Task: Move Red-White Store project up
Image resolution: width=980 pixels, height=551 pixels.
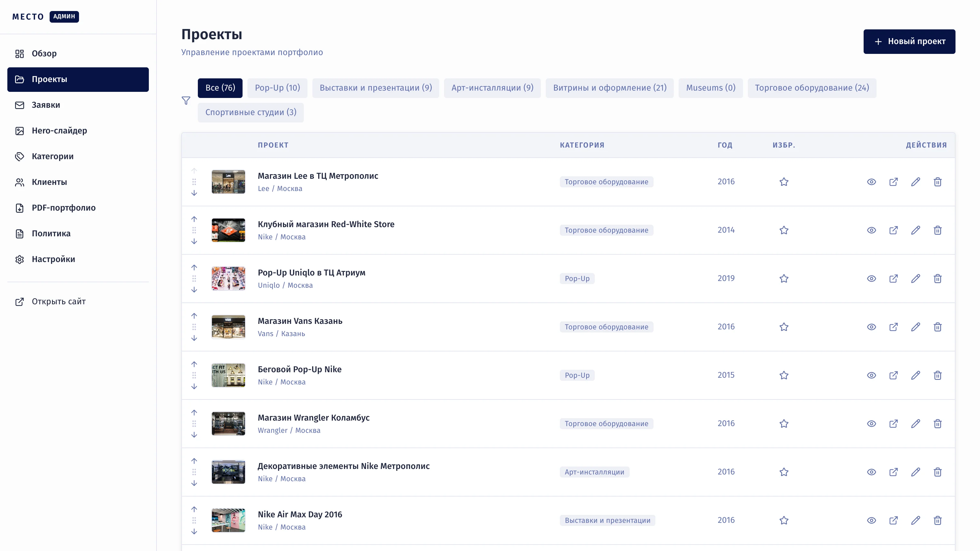Action: [x=194, y=219]
